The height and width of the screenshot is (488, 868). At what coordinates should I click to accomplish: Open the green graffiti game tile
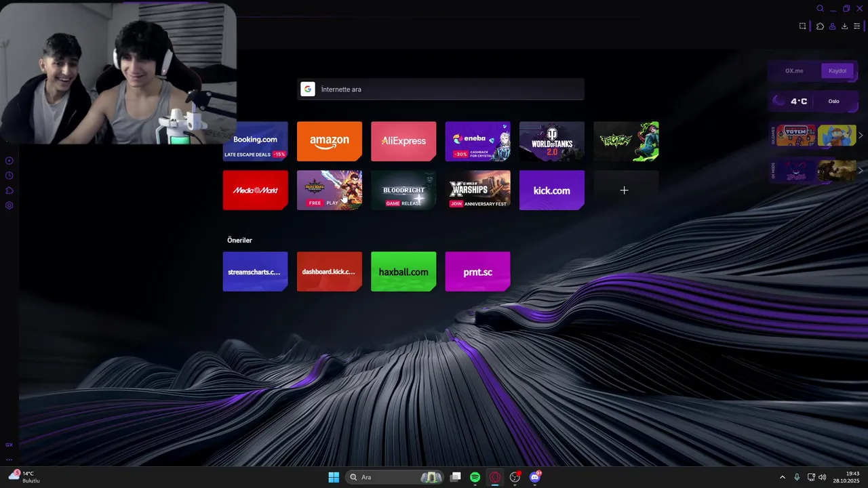point(626,141)
